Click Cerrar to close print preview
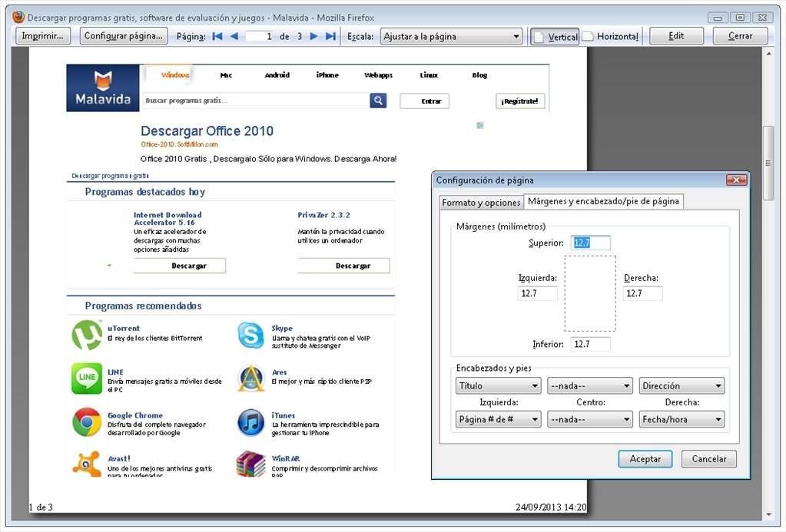Image resolution: width=786 pixels, height=532 pixels. pyautogui.click(x=740, y=36)
